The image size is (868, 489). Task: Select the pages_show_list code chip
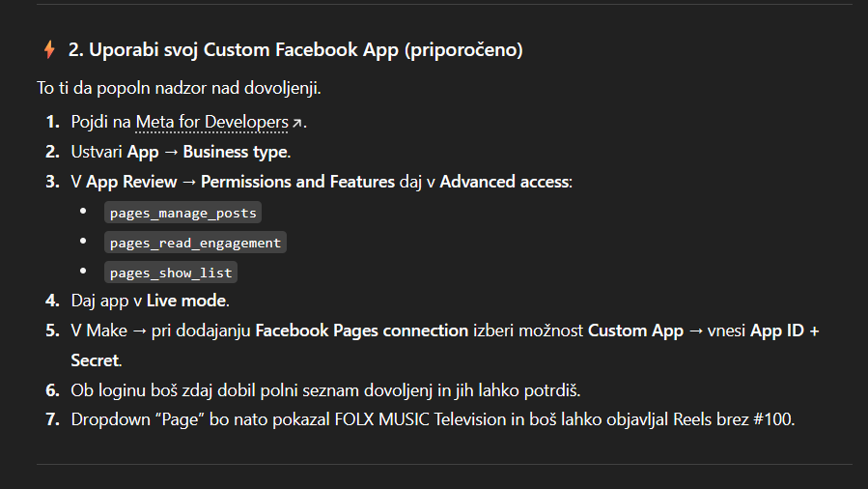[171, 273]
